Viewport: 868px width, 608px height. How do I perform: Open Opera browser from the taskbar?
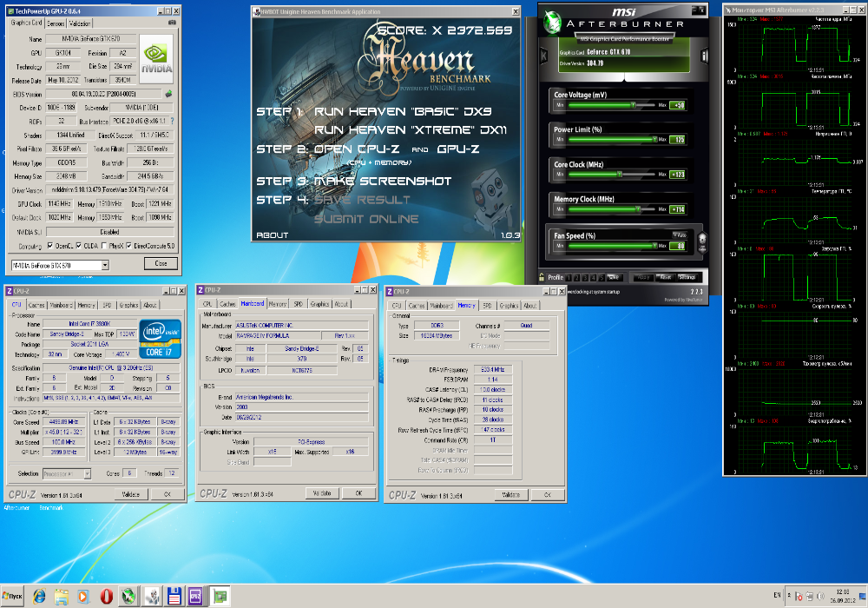[106, 597]
